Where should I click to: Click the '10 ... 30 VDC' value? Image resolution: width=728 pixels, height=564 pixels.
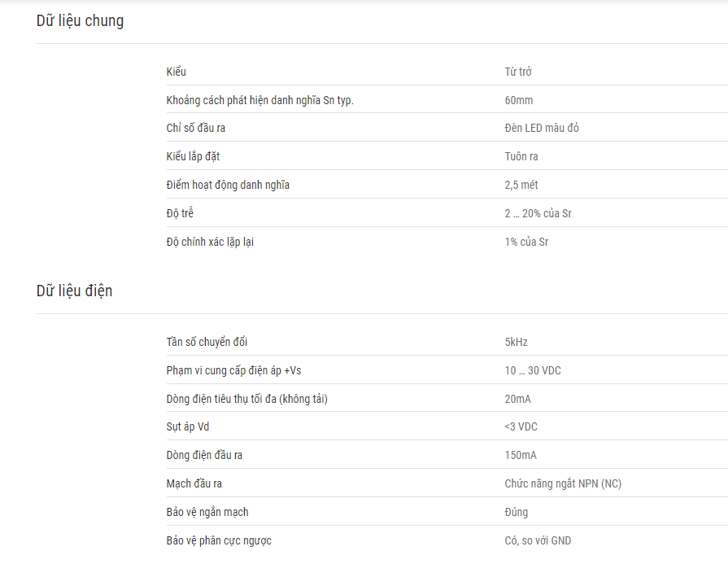[x=533, y=370]
